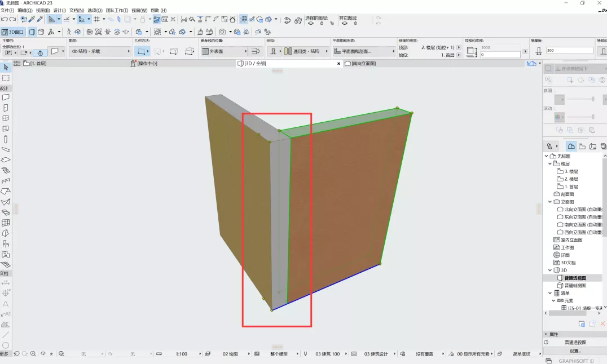
Task: Click the zoom in magnifier in status bar
Action: point(33,353)
